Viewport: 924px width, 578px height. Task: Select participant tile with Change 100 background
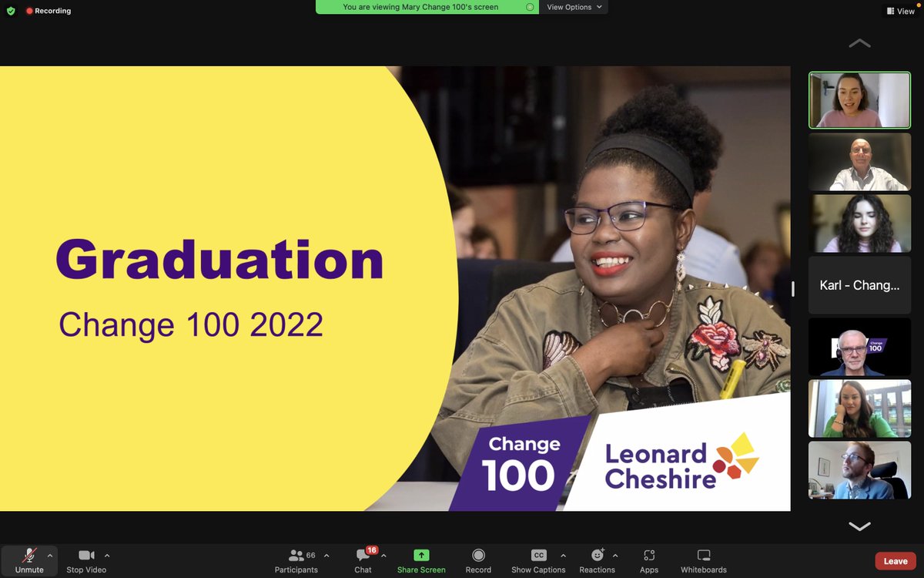(x=859, y=347)
